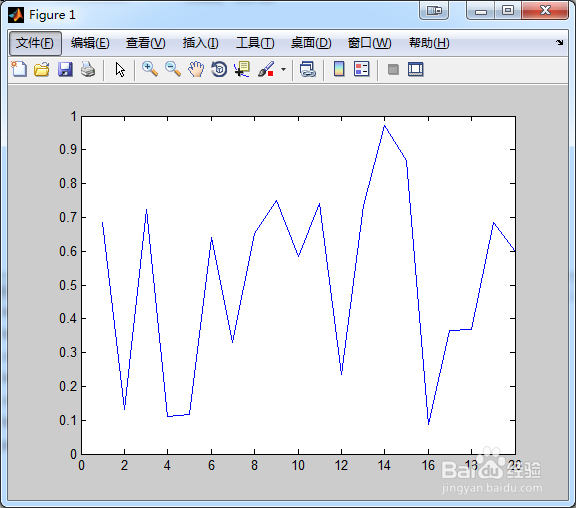Save the figure with the floppy icon

(x=65, y=69)
